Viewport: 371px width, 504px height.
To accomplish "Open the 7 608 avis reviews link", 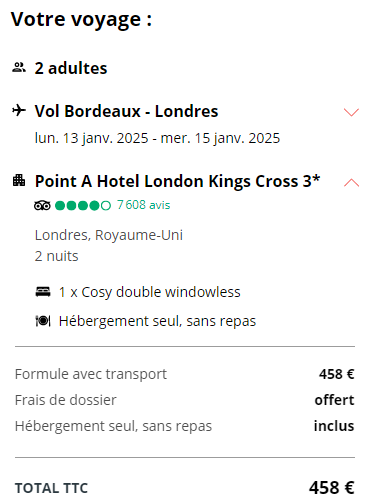I will point(143,205).
